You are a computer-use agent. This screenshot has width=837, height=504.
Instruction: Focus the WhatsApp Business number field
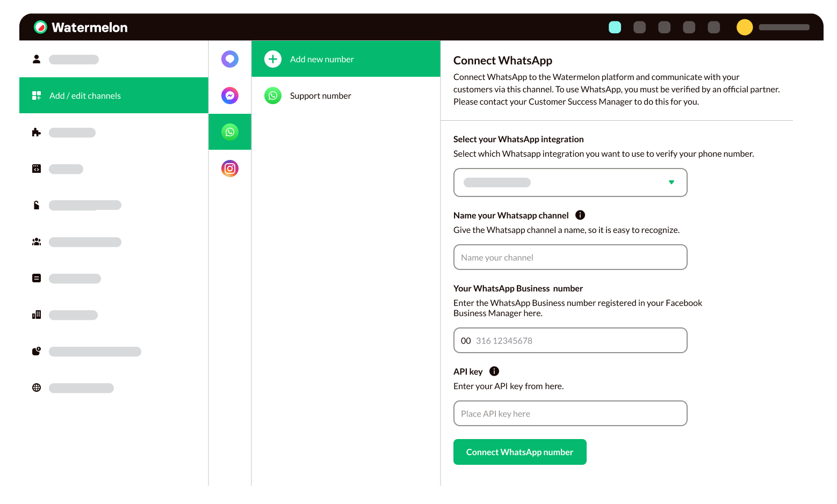571,340
